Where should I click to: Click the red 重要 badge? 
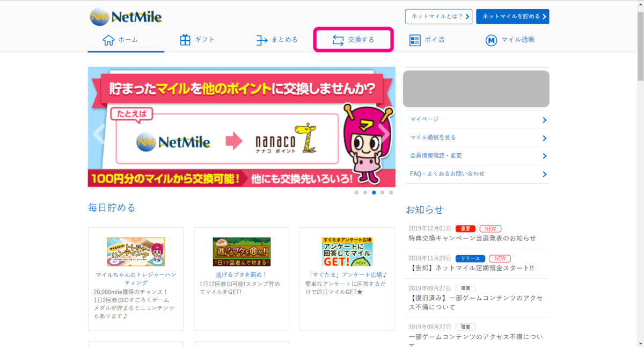[x=465, y=228]
